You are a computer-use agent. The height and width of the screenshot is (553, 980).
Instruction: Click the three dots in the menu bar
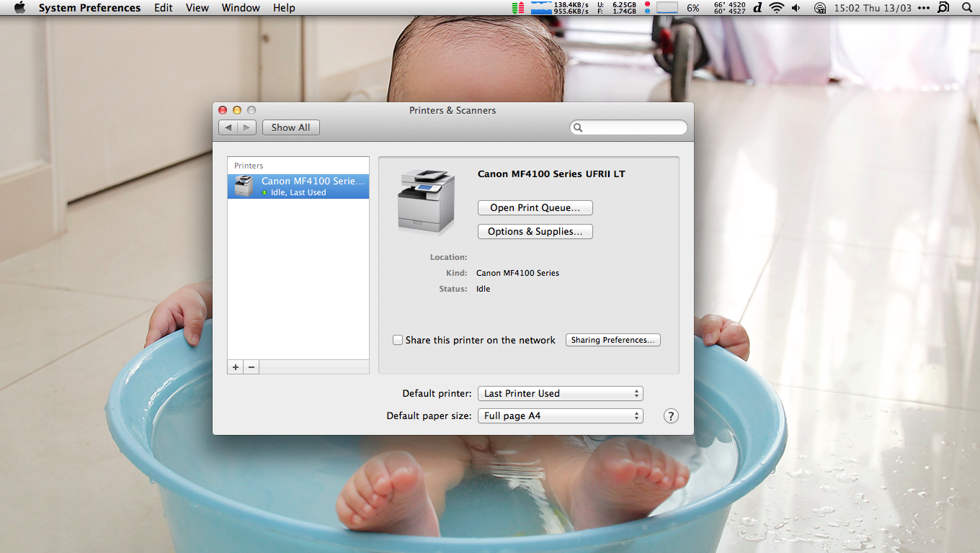coord(925,8)
